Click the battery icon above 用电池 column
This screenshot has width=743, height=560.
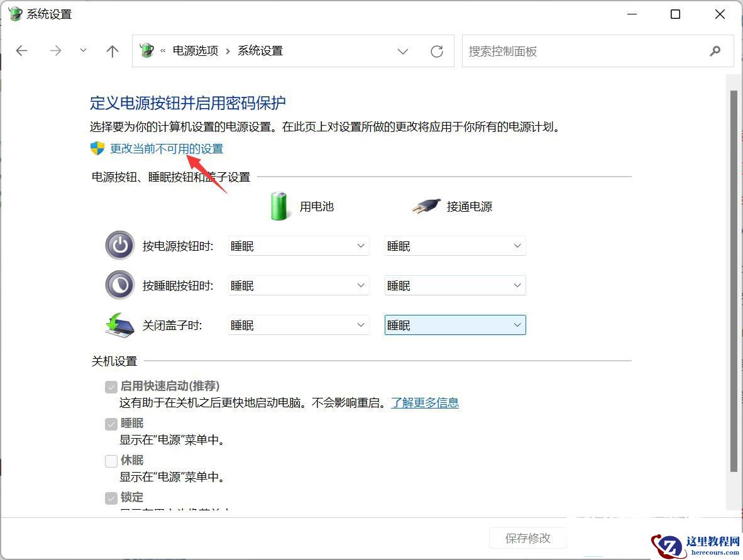(x=278, y=206)
